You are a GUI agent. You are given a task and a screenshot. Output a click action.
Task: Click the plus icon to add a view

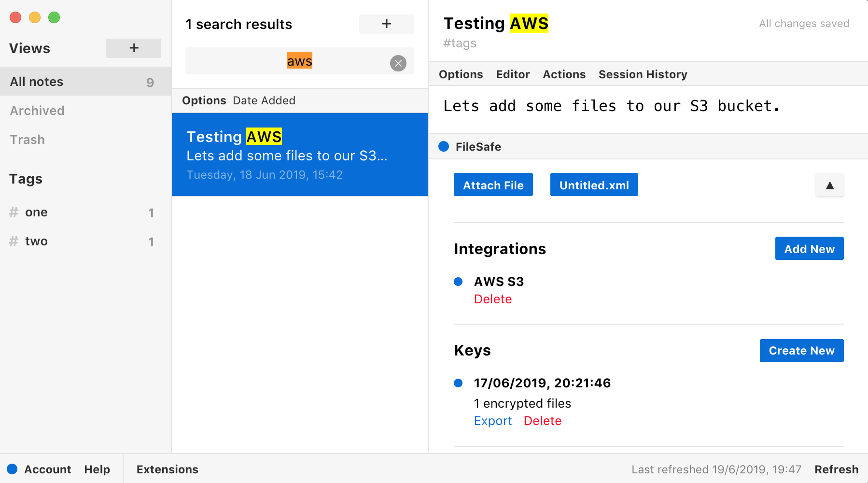pos(134,48)
